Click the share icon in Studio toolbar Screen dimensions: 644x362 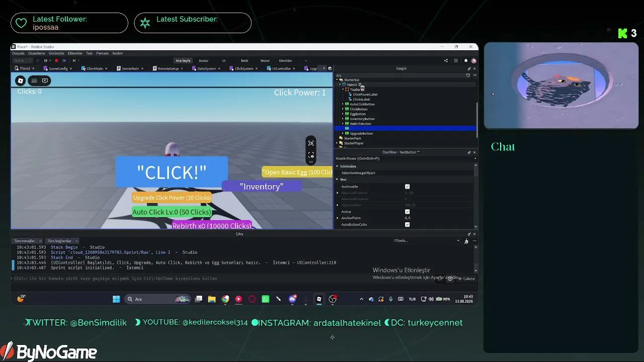[446, 60]
